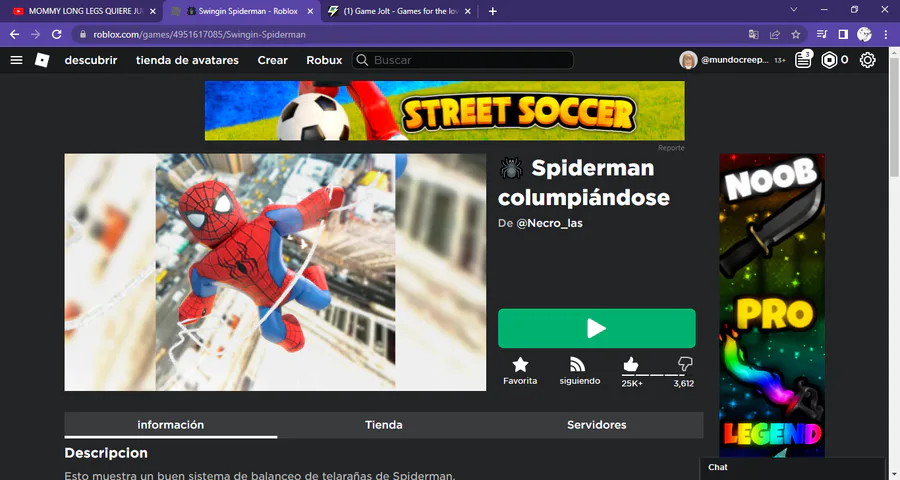The height and width of the screenshot is (480, 900).
Task: Click the browser forward arrow
Action: 36,34
